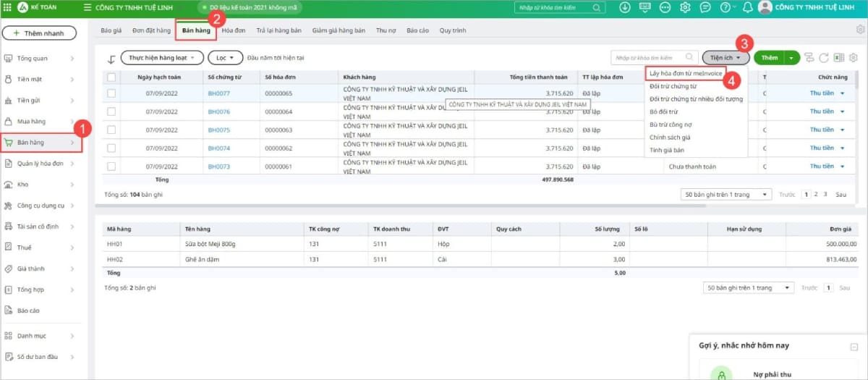The image size is (868, 380).
Task: Open Giá thành in the sidebar
Action: pos(40,269)
